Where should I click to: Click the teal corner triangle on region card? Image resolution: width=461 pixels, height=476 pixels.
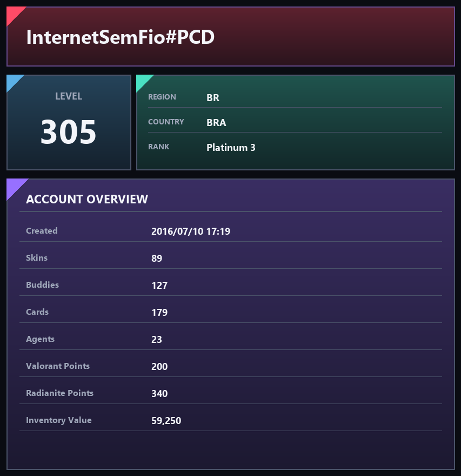click(x=142, y=81)
